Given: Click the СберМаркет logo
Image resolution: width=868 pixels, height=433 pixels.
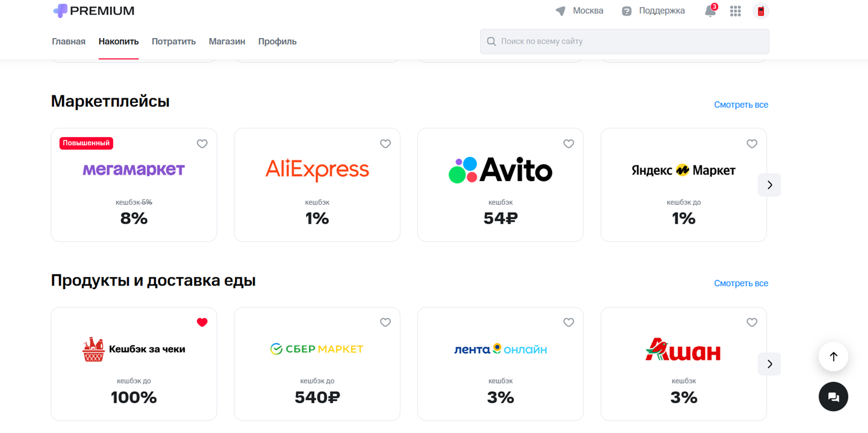Looking at the screenshot, I should pyautogui.click(x=317, y=349).
